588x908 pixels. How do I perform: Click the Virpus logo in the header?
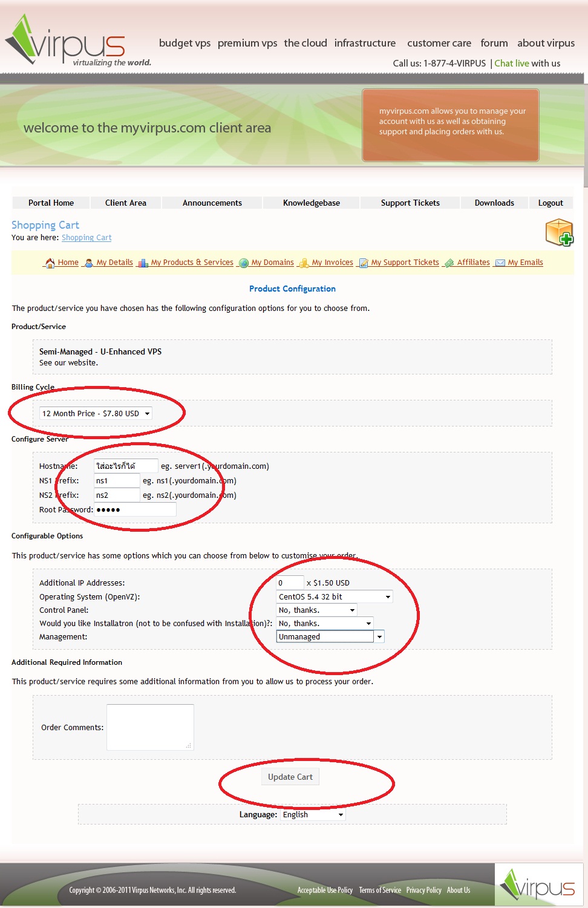pyautogui.click(x=77, y=41)
